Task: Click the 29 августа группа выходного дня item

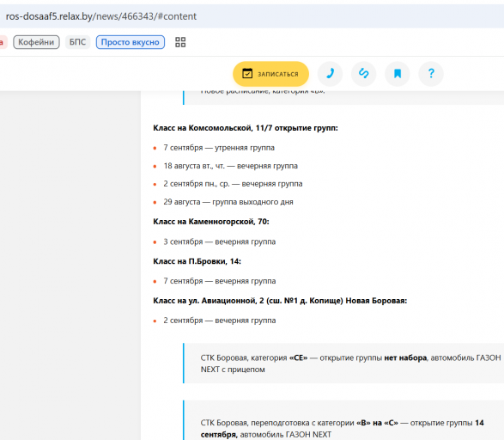Action: (x=228, y=202)
